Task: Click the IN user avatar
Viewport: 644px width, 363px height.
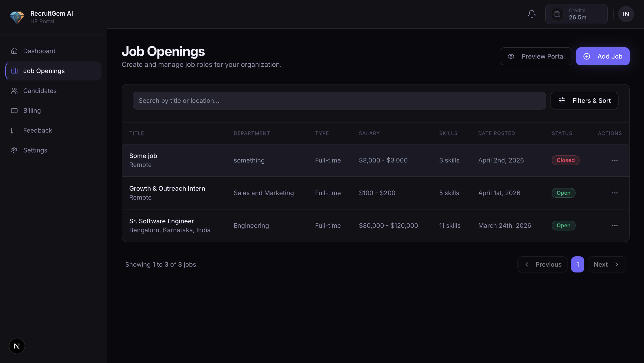Action: [626, 14]
